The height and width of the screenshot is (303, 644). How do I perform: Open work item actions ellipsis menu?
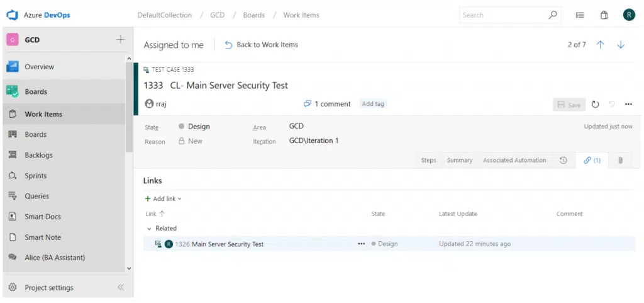pyautogui.click(x=628, y=105)
